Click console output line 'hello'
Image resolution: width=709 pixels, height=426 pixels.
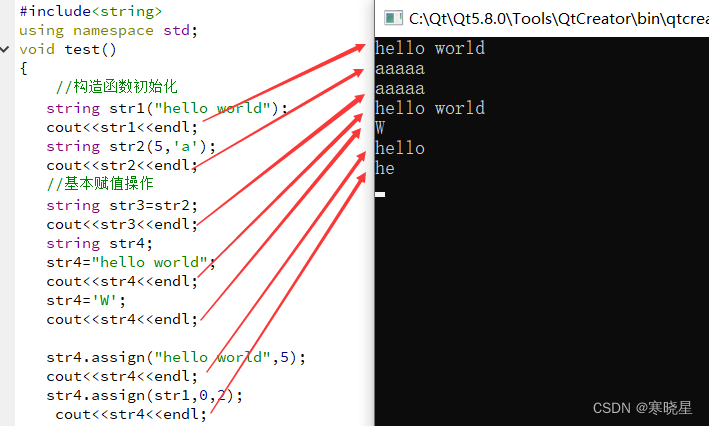pyautogui.click(x=400, y=148)
